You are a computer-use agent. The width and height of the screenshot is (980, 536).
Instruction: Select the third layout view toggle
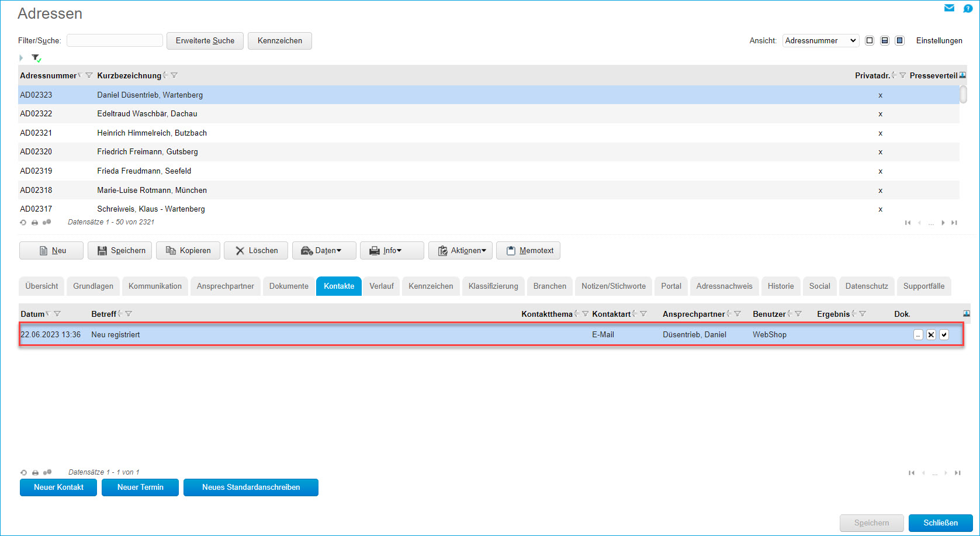pyautogui.click(x=900, y=40)
